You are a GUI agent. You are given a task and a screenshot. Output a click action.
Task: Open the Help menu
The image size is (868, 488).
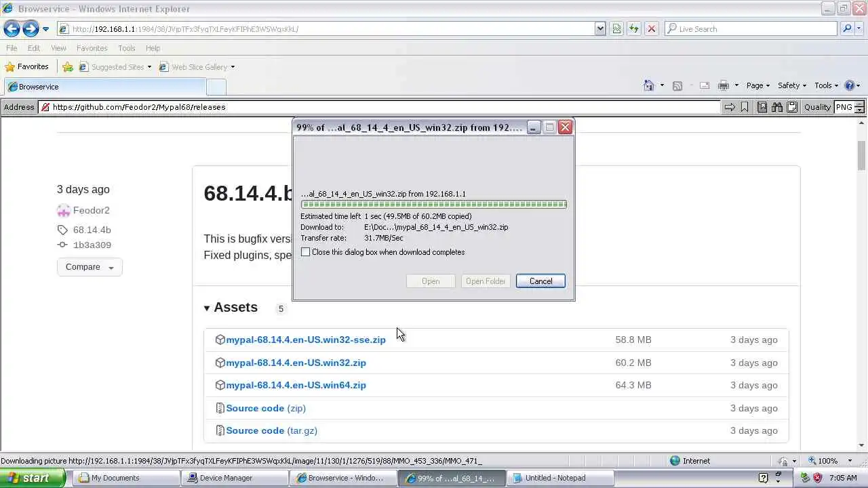pos(153,48)
